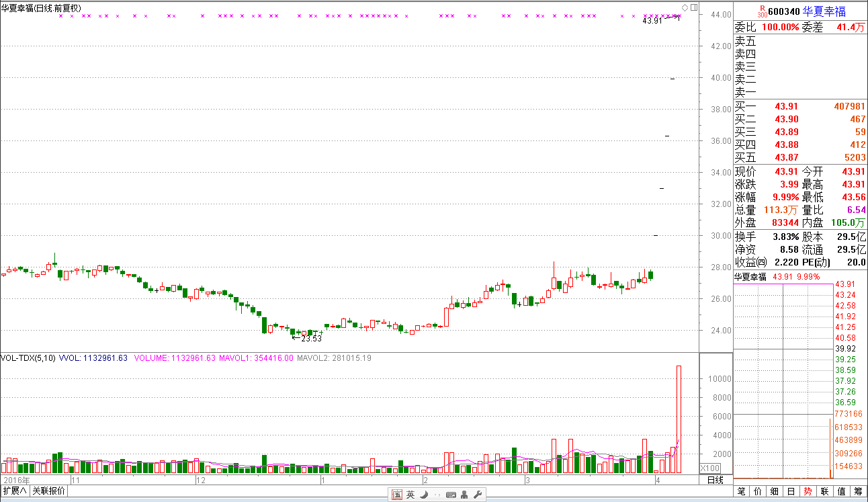
Task: Click the 总量 113.3万 value
Action: click(781, 210)
